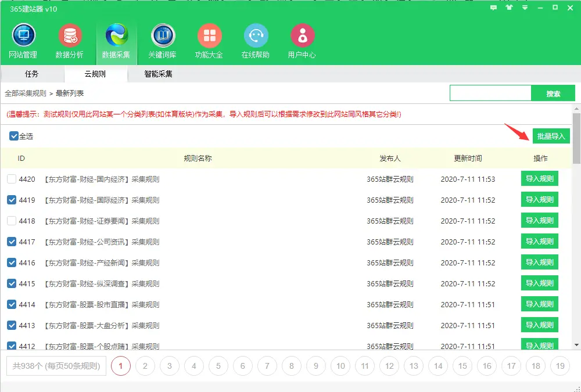Open the 关键词库 keyword library icon
581x392 pixels.
pyautogui.click(x=163, y=37)
